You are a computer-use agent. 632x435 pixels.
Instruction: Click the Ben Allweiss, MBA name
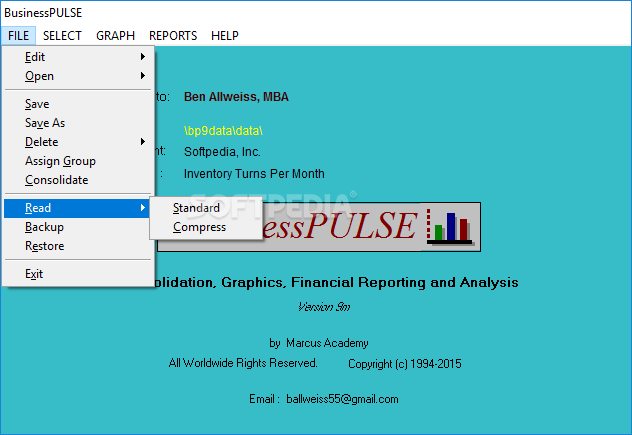[236, 97]
